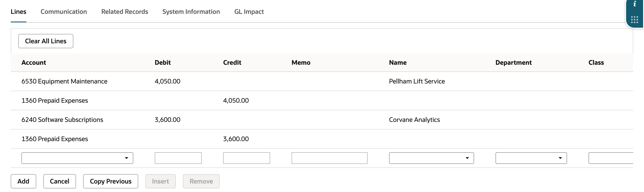Switch to System Information tab

click(x=191, y=12)
